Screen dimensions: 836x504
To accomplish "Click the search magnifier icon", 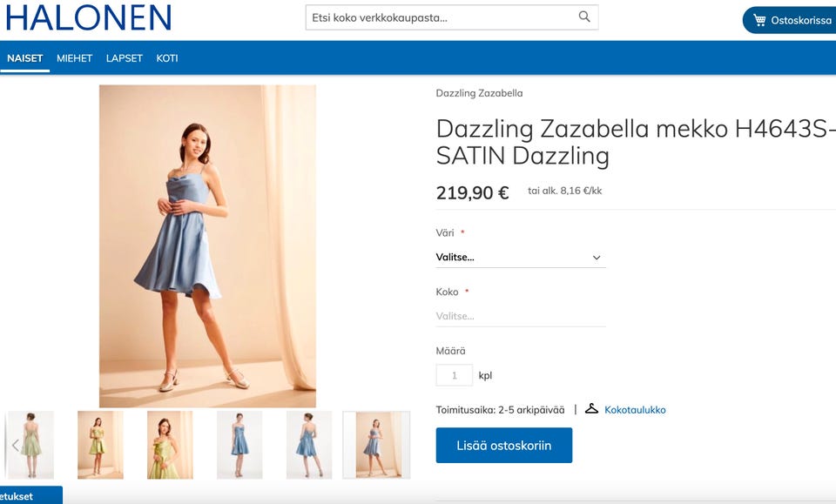I will coord(584,17).
